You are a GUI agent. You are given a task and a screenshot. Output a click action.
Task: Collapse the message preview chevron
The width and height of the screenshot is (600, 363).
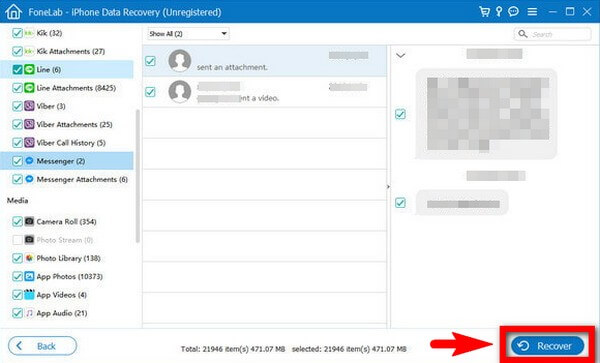400,55
